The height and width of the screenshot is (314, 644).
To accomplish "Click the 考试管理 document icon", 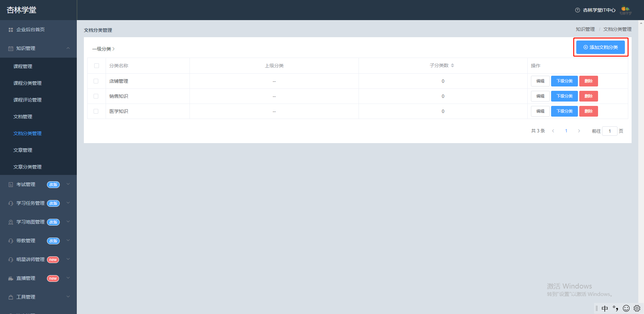I will pyautogui.click(x=11, y=185).
